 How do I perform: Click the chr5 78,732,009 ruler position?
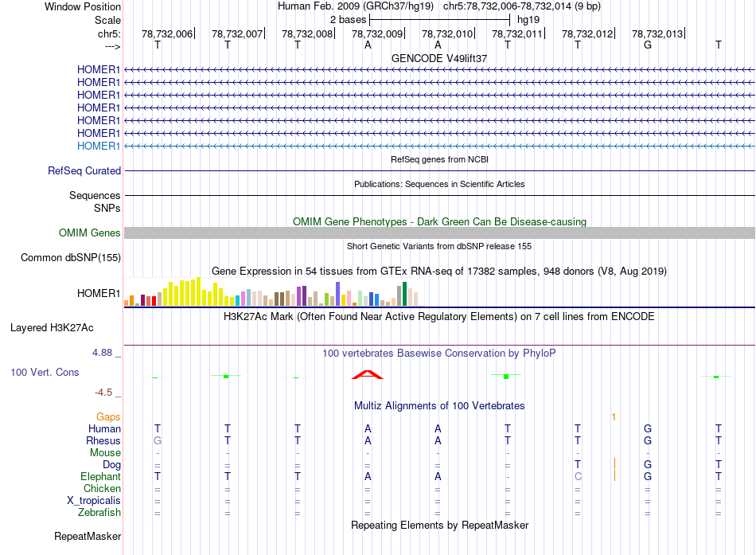coord(377,33)
